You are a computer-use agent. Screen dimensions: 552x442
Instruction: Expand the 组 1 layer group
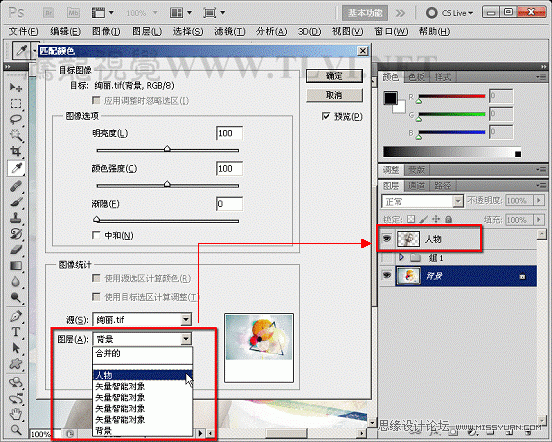click(x=401, y=258)
